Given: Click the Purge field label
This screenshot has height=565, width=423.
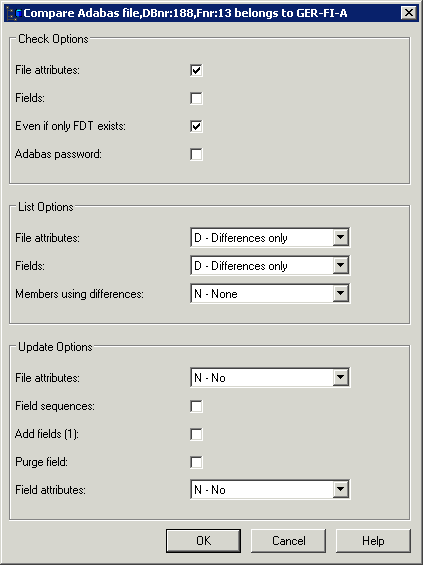Looking at the screenshot, I should 41,462.
